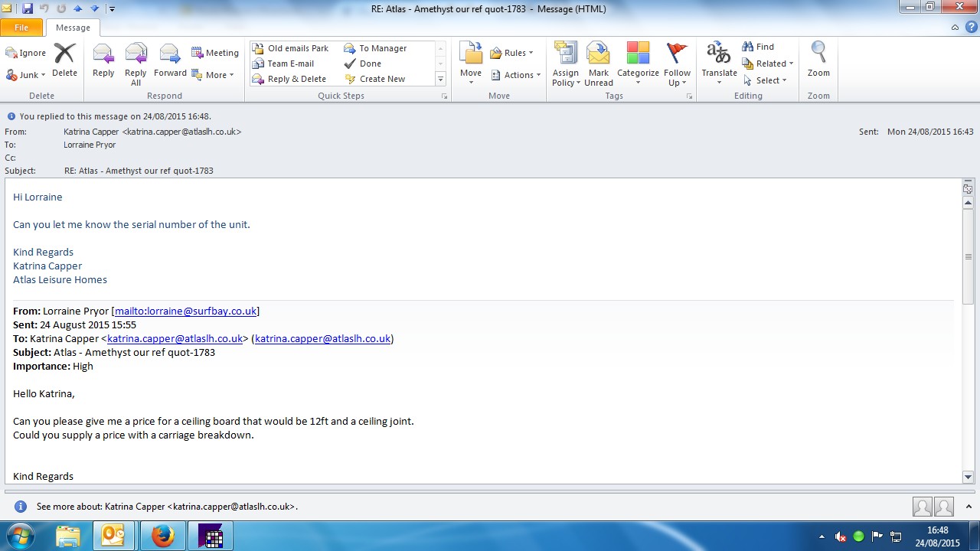The image size is (980, 551).
Task: Open the Translate dropdown
Action: pos(719,64)
